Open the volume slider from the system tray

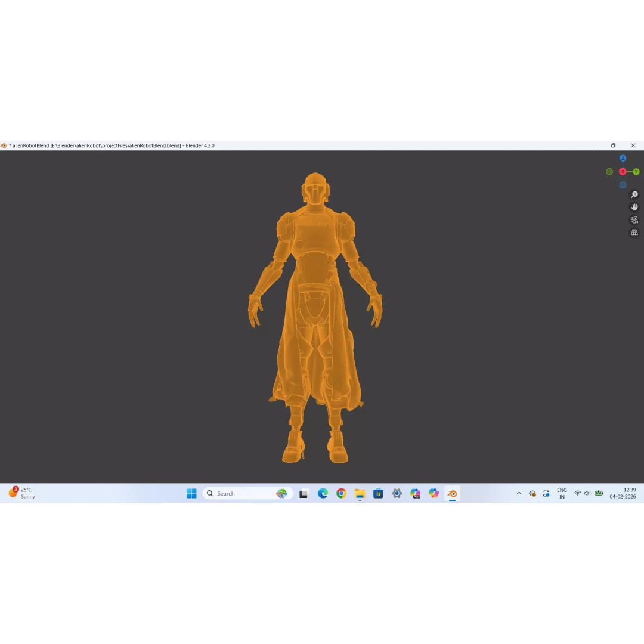click(x=587, y=493)
